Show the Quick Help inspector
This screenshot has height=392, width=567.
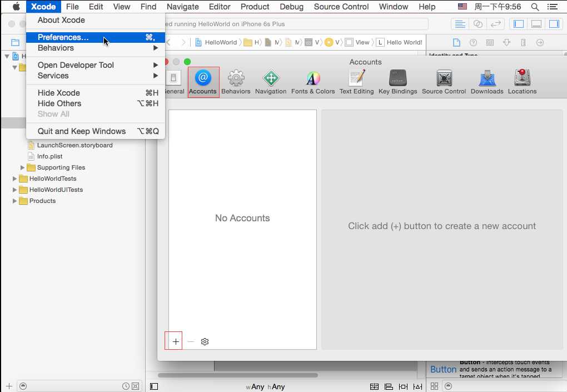[x=473, y=43]
